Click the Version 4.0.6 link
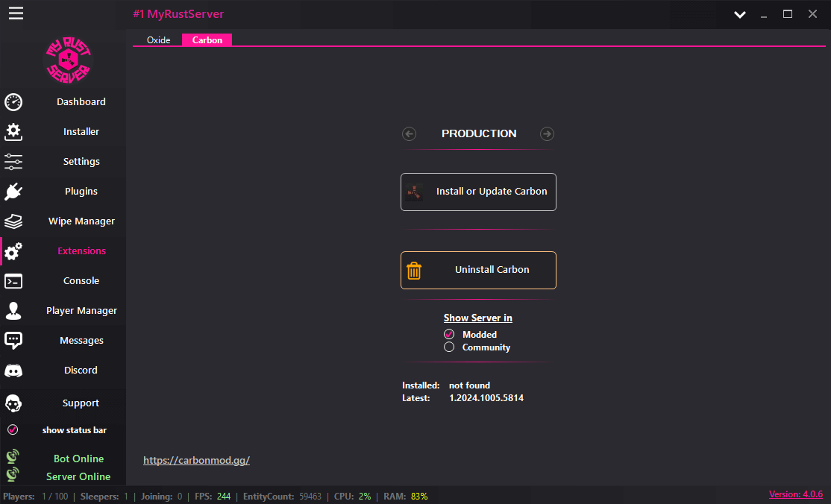Viewport: 831px width, 504px height. (x=795, y=494)
